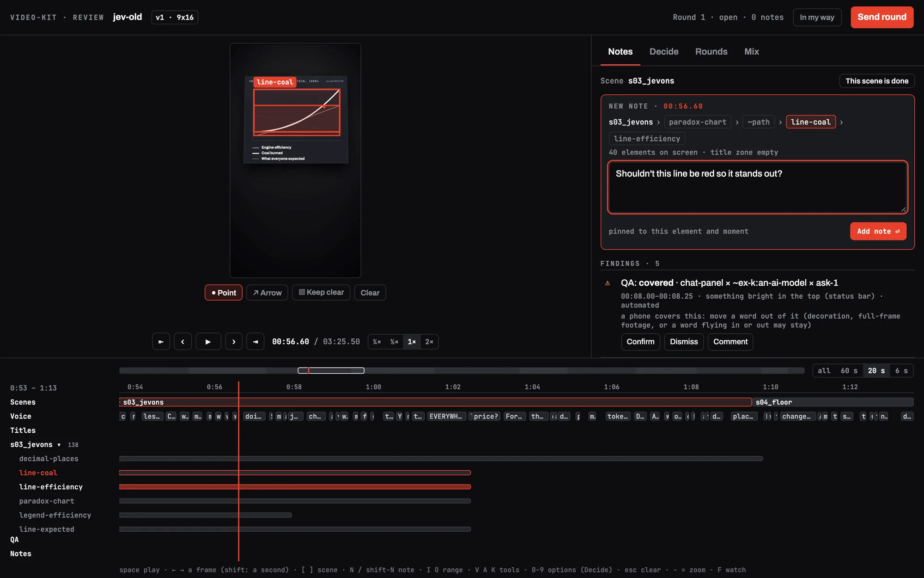The width and height of the screenshot is (924, 578).
Task: Click the In my way button
Action: (817, 17)
